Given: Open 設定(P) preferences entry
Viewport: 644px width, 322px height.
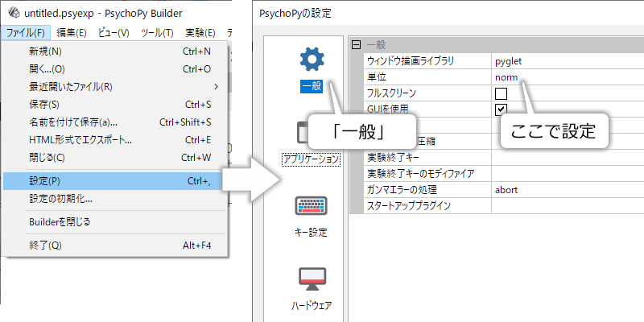Looking at the screenshot, I should [115, 181].
